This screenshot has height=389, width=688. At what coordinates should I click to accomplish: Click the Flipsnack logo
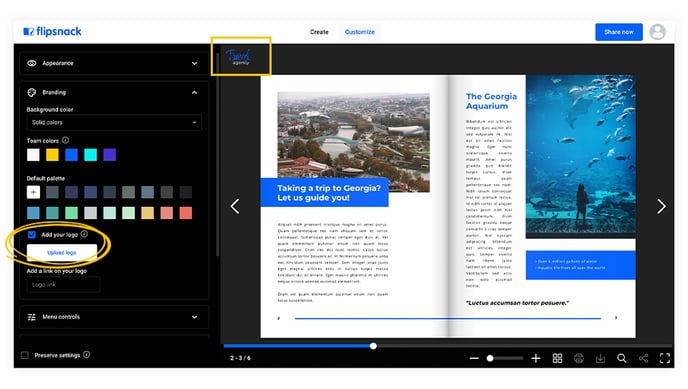click(52, 32)
